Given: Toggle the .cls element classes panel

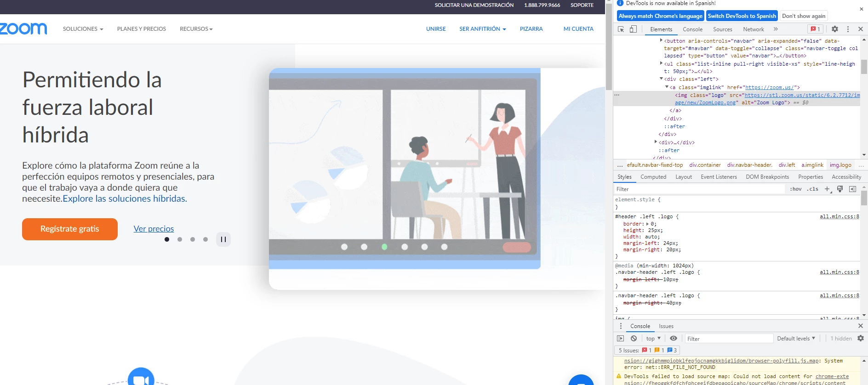Looking at the screenshot, I should pos(813,189).
